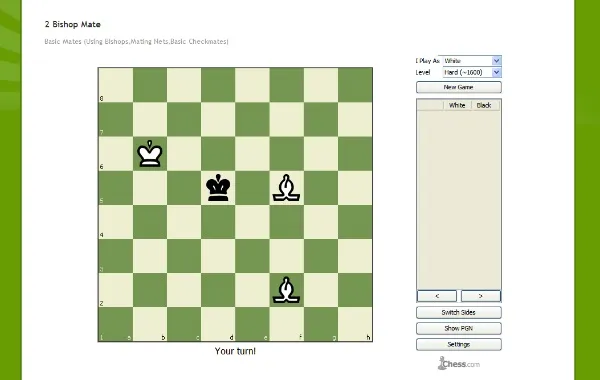Select the white king on b6
The image size is (600, 380).
pyautogui.click(x=150, y=153)
